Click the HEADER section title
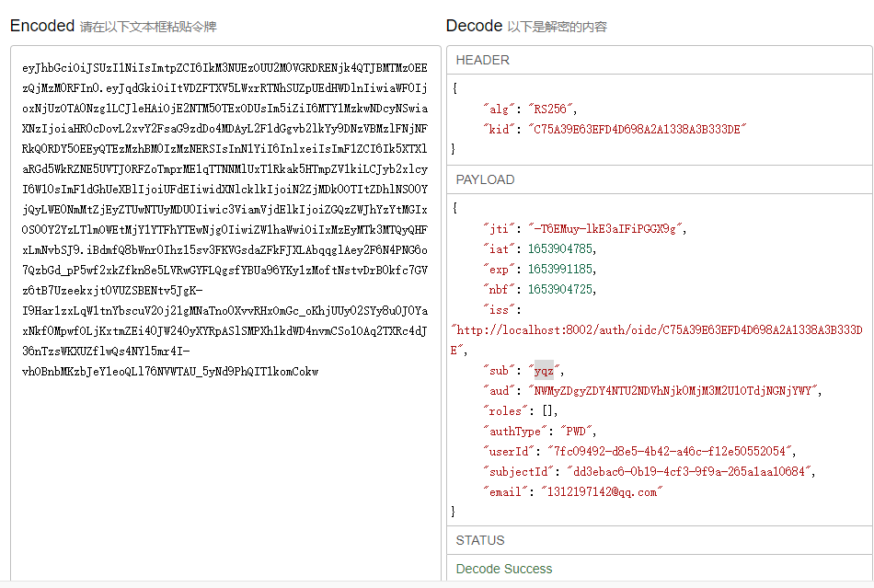This screenshot has height=588, width=874. [x=483, y=60]
